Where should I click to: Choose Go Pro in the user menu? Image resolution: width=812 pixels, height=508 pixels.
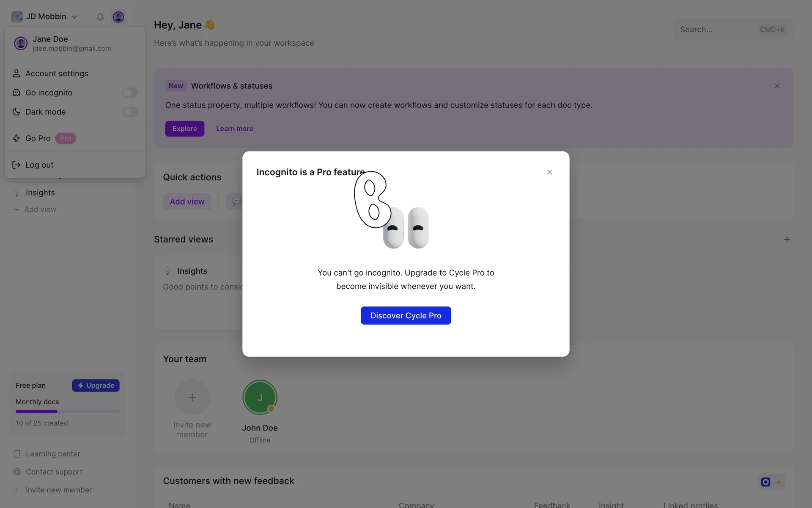click(x=38, y=138)
